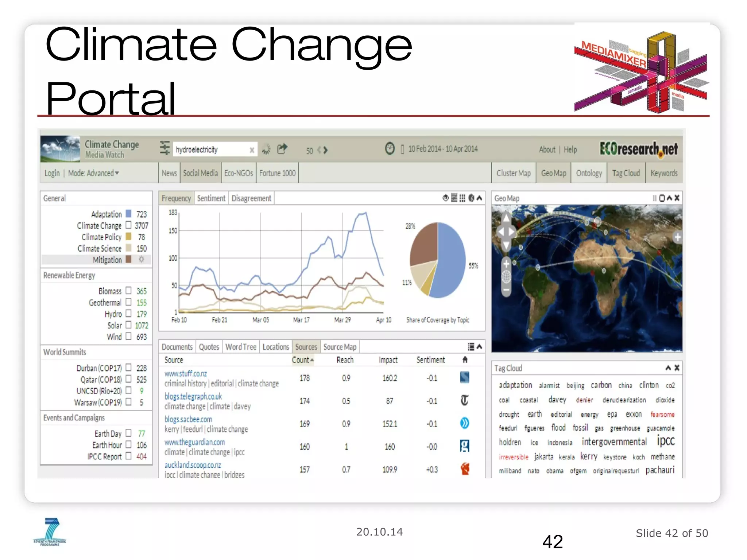Open blogs.telegraph.co.uk source link
Viewport: 747px width, 560px height.
point(193,396)
